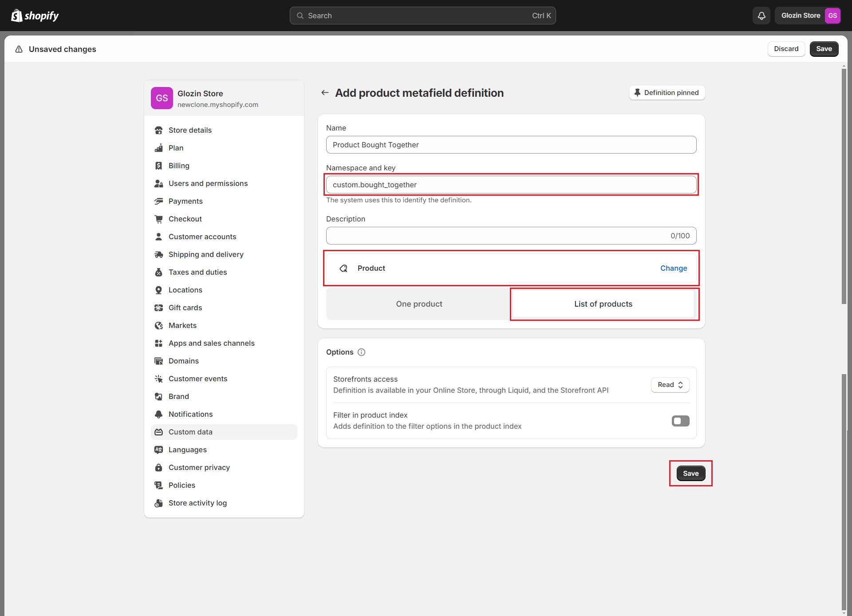Click the back arrow beside page title

tap(325, 93)
